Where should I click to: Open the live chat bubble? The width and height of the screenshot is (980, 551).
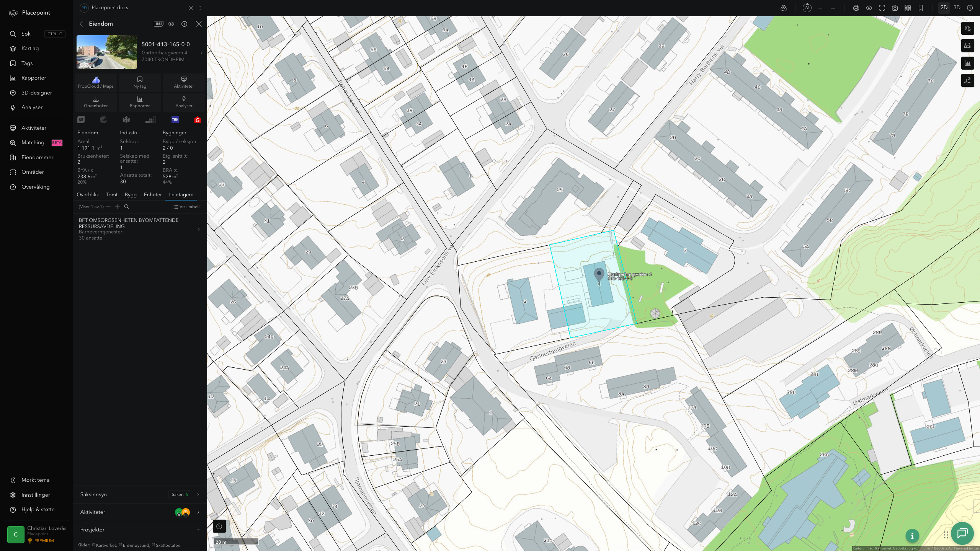962,533
